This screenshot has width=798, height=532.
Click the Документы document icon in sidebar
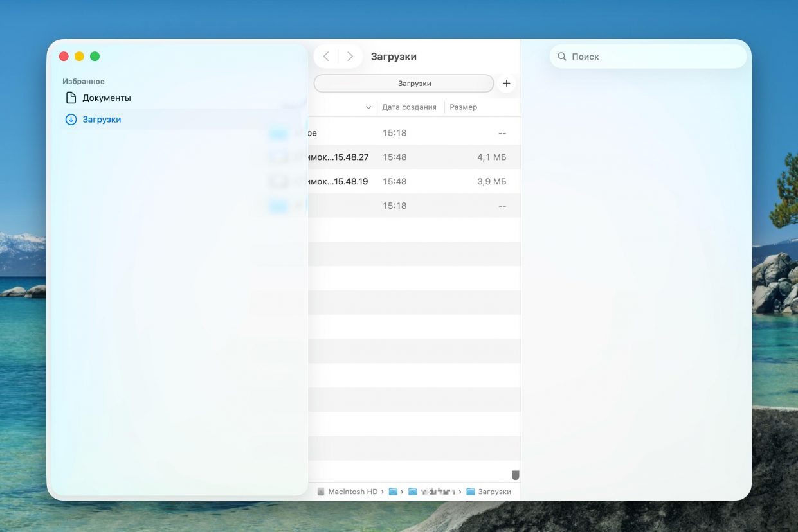(71, 98)
